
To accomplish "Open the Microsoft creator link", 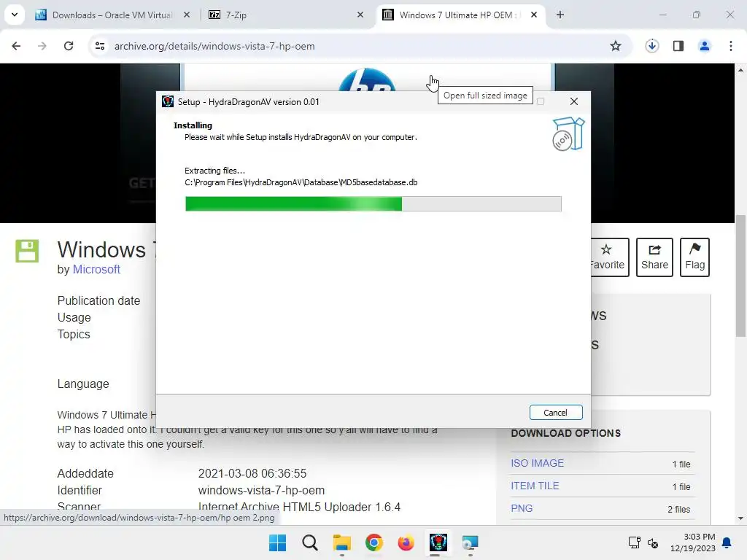I will [96, 270].
